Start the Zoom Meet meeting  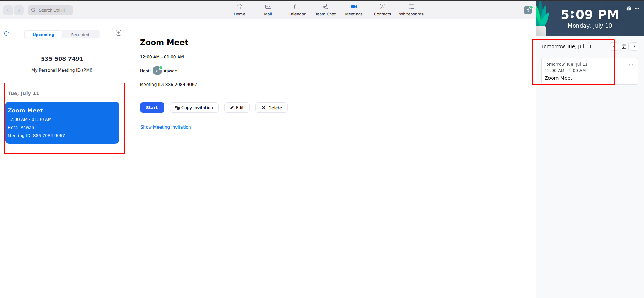pyautogui.click(x=152, y=108)
